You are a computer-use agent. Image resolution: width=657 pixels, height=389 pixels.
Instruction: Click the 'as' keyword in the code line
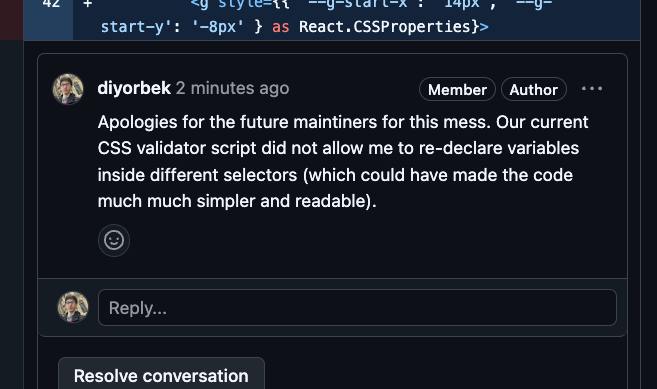(281, 27)
